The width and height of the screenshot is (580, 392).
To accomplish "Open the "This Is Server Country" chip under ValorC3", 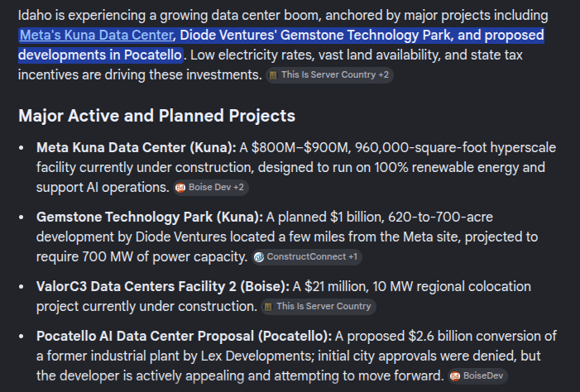I will (x=319, y=307).
